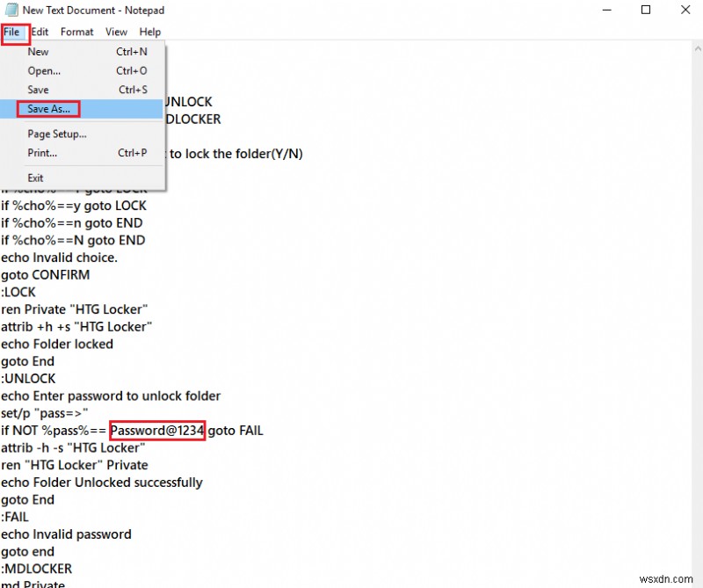Click the line 'ren Private "HTG Locker"'
Viewport: 703px width, 588px height.
(75, 309)
